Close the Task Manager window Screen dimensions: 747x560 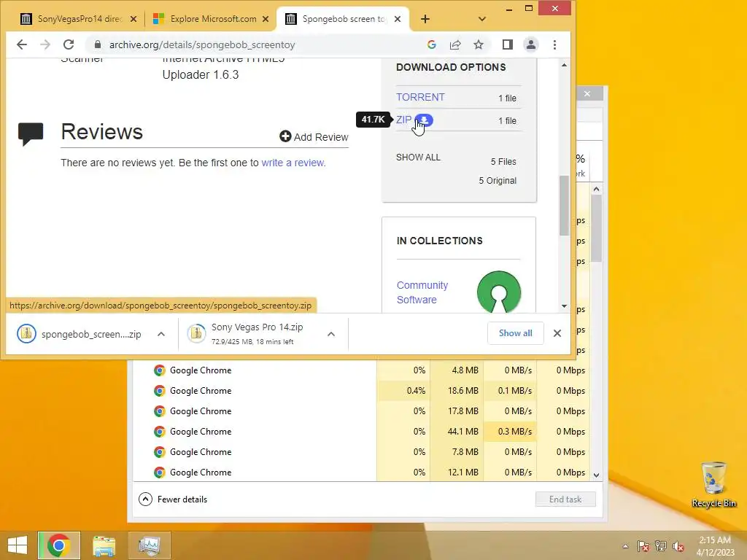pos(587,94)
